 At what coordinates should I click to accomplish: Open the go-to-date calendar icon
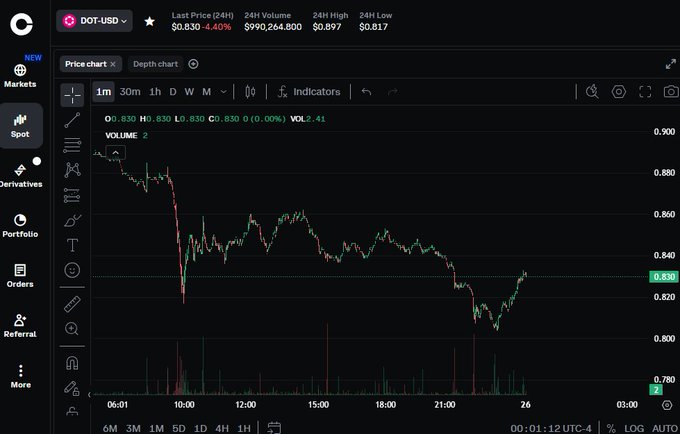point(274,428)
